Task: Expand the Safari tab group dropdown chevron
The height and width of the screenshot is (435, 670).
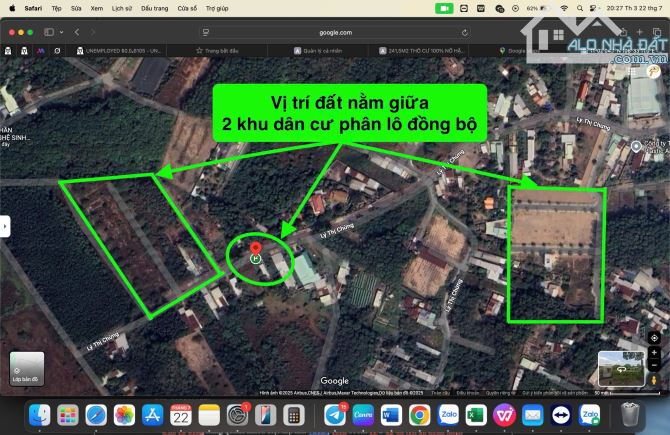Action: point(61,32)
